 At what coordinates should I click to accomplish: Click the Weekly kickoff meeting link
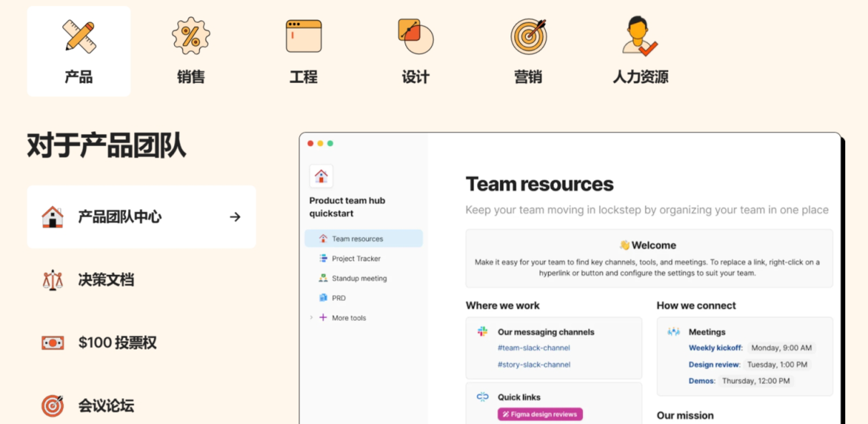(715, 348)
